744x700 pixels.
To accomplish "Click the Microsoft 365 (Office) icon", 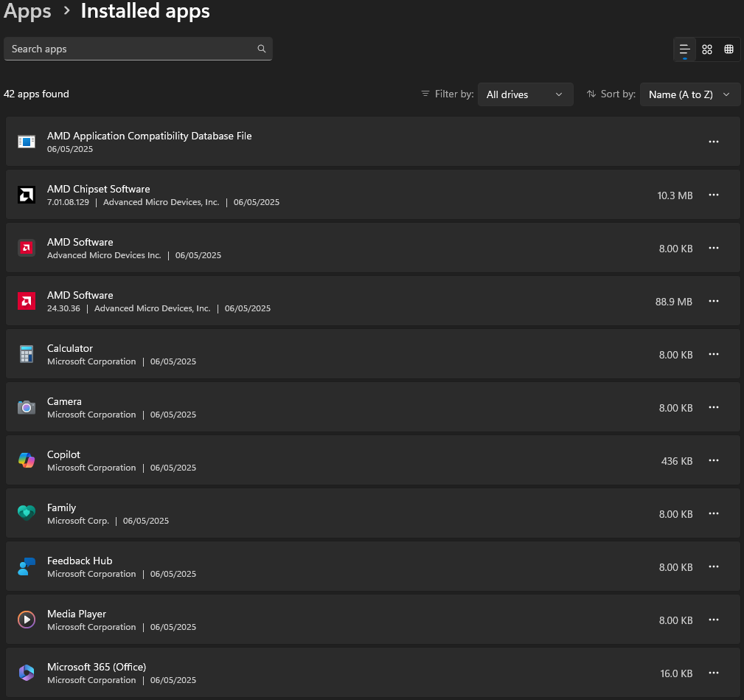I will coord(27,673).
